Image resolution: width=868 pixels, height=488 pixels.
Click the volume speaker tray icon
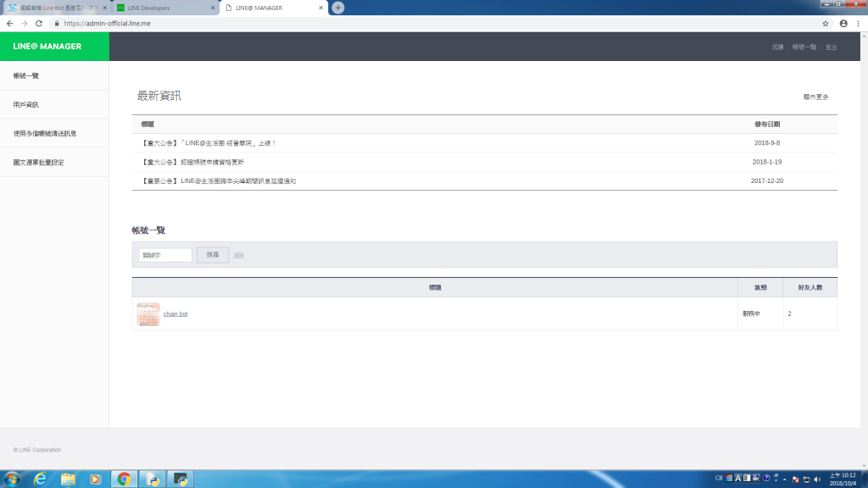pyautogui.click(x=817, y=480)
